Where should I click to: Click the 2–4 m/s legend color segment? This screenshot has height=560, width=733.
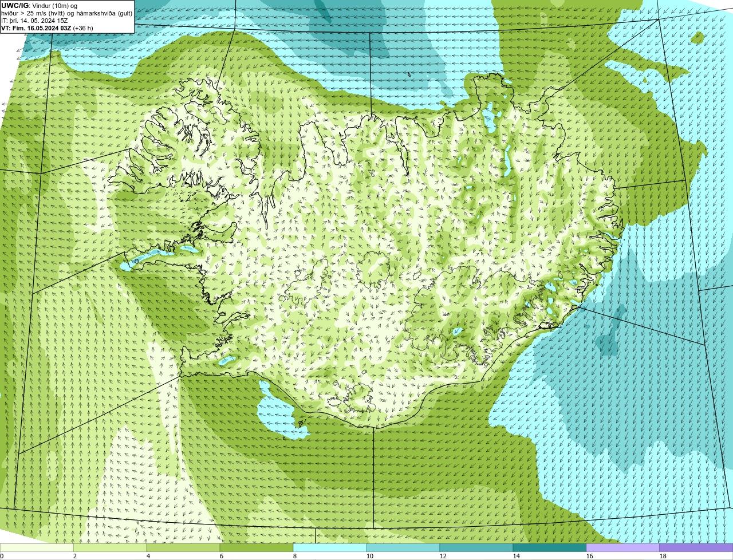coord(110,547)
